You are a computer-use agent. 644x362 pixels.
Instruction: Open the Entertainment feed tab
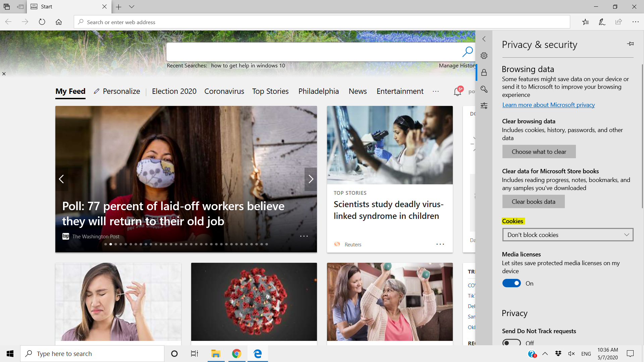tap(400, 92)
